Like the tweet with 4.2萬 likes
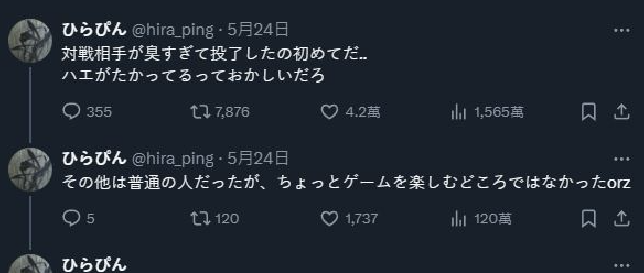Screen dimensions: 644x273 tap(329, 112)
